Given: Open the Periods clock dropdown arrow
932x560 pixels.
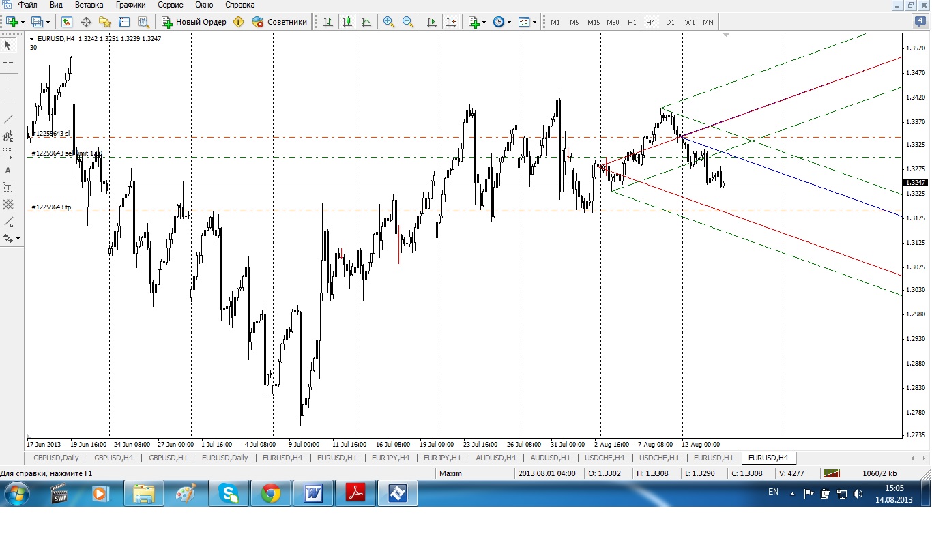Looking at the screenshot, I should click(x=509, y=22).
